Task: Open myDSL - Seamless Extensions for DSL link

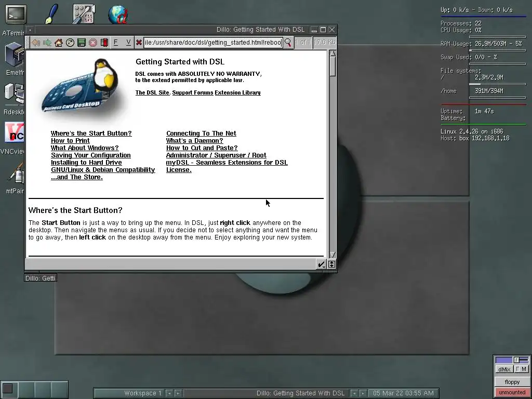Action: pyautogui.click(x=227, y=163)
